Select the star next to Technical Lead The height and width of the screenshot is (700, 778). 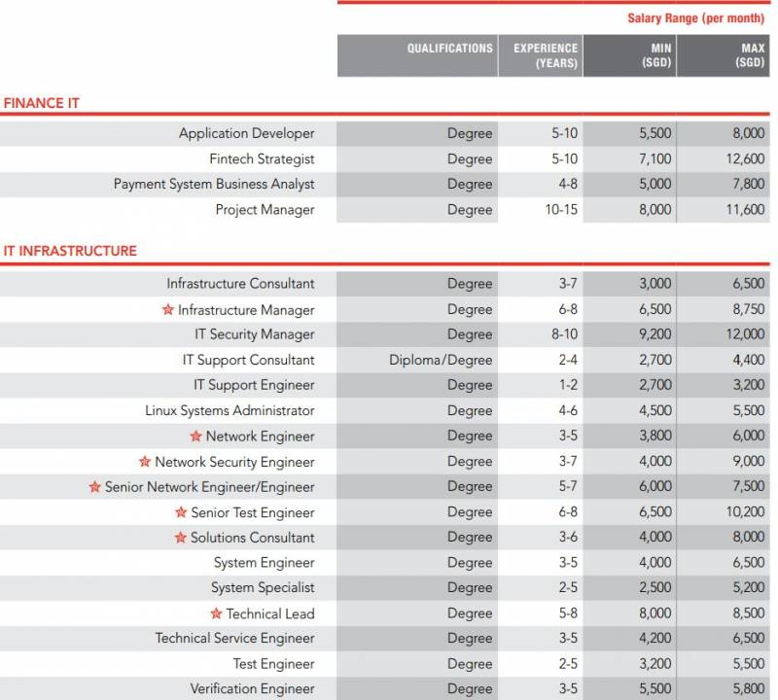pyautogui.click(x=216, y=613)
